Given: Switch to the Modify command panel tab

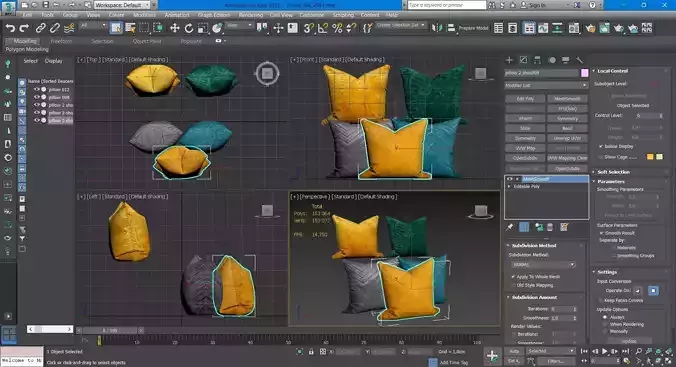Looking at the screenshot, I should tap(523, 60).
